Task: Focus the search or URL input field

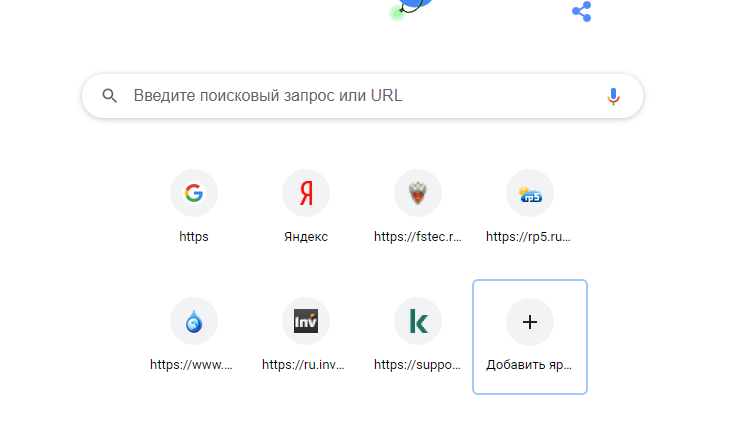Action: point(362,96)
